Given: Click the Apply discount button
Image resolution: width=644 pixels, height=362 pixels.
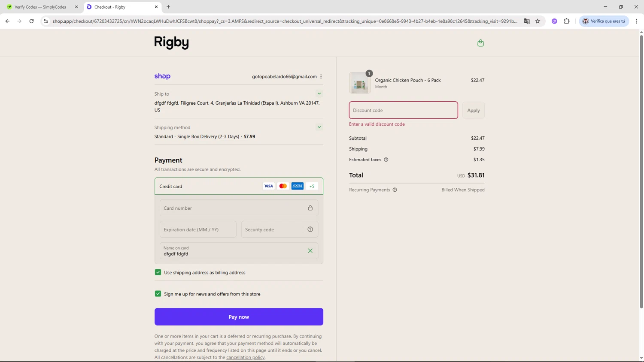Looking at the screenshot, I should point(474,110).
